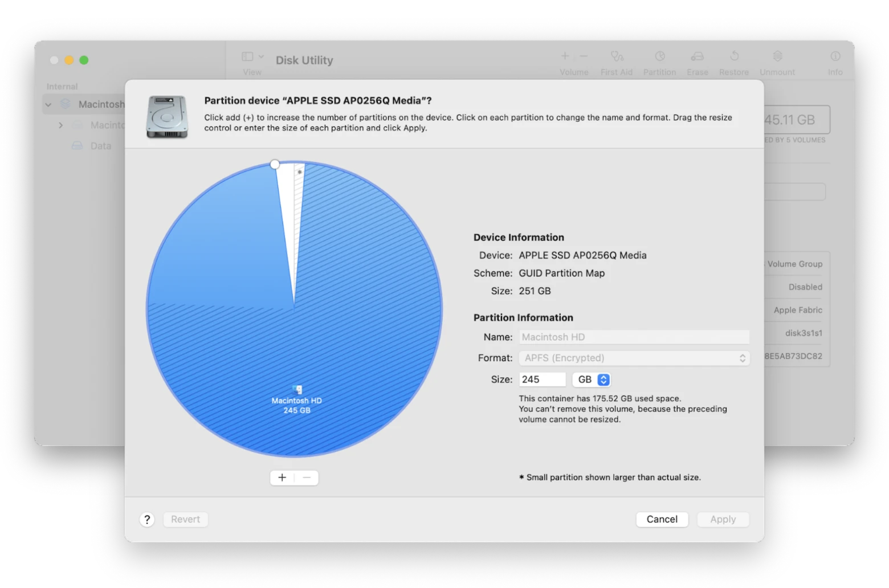This screenshot has width=889, height=588.
Task: Open the Partition toolbar icon
Action: coord(660,56)
